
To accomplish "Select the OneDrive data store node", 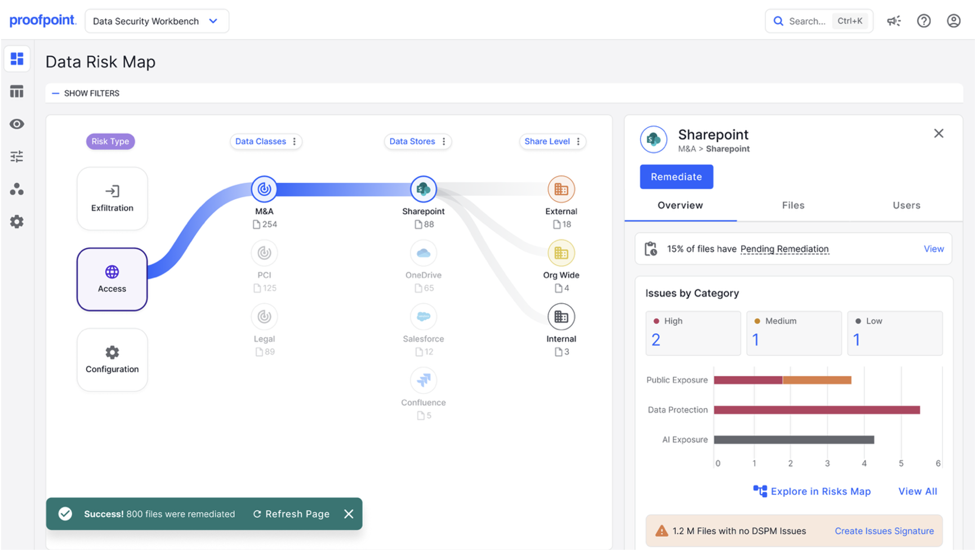I will click(423, 254).
